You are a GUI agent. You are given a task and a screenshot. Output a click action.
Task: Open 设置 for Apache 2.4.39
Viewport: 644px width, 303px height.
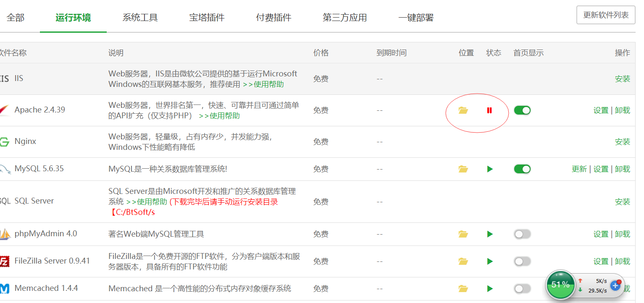(x=601, y=110)
